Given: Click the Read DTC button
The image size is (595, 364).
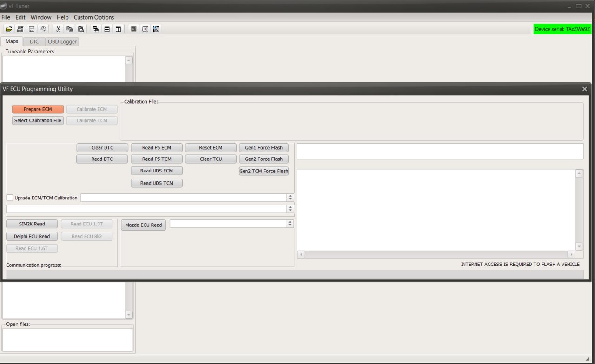Looking at the screenshot, I should point(102,159).
